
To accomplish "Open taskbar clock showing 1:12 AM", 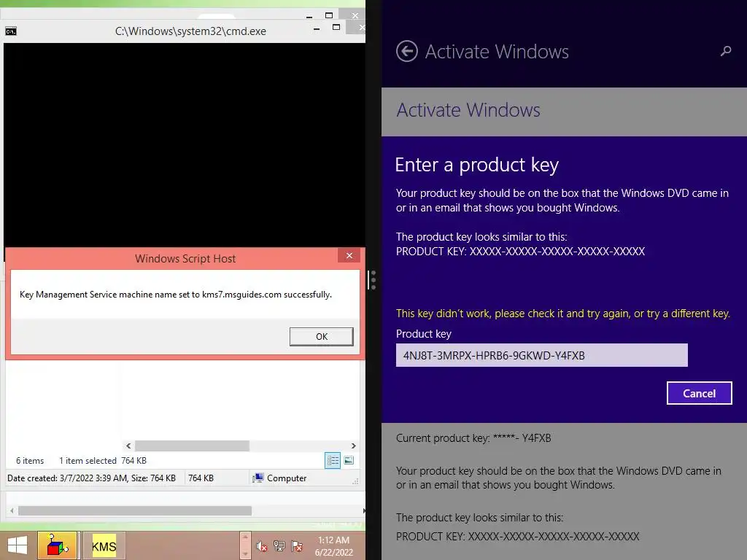I will point(333,546).
